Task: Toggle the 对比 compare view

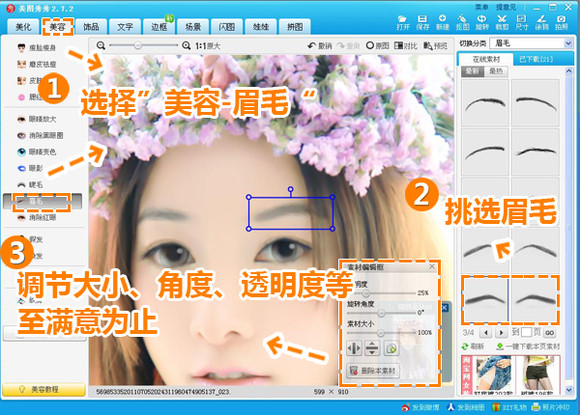Action: 406,46
